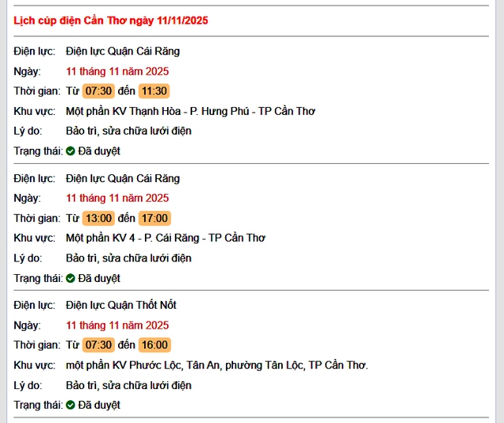Click the 07:30 start time in Thốt Nốt entry
Image resolution: width=504 pixels, height=423 pixels.
[x=98, y=345]
